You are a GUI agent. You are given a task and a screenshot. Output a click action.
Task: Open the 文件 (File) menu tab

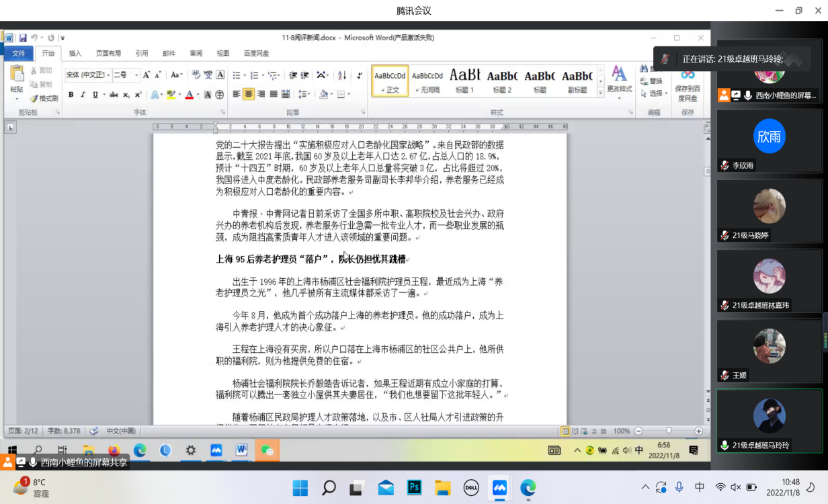pos(19,53)
